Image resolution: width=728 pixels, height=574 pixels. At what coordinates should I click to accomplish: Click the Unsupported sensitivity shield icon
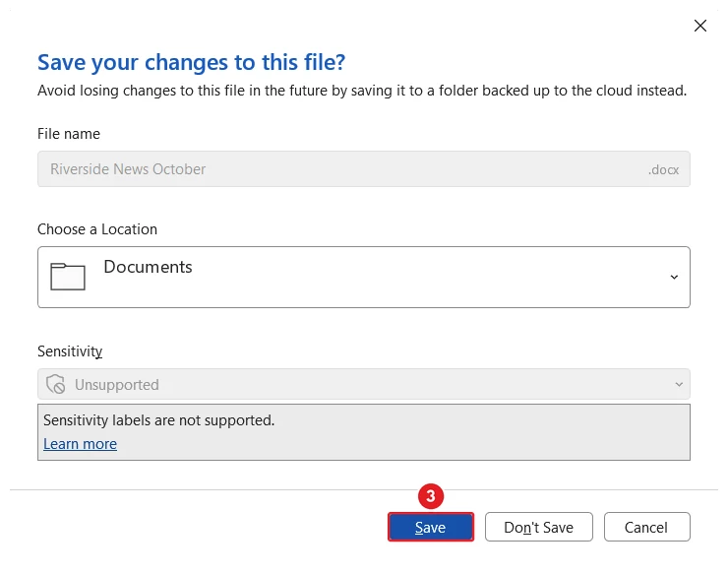(56, 384)
